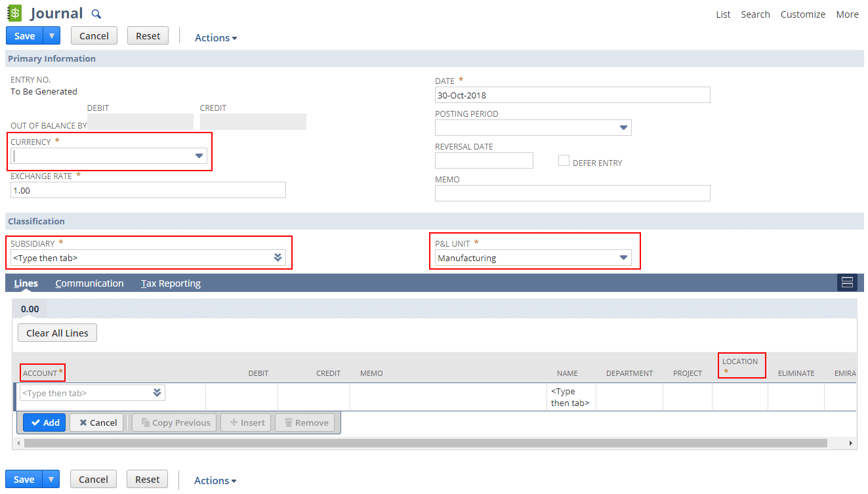Click the Memo cell in the line row
The width and height of the screenshot is (868, 494).
coord(448,397)
